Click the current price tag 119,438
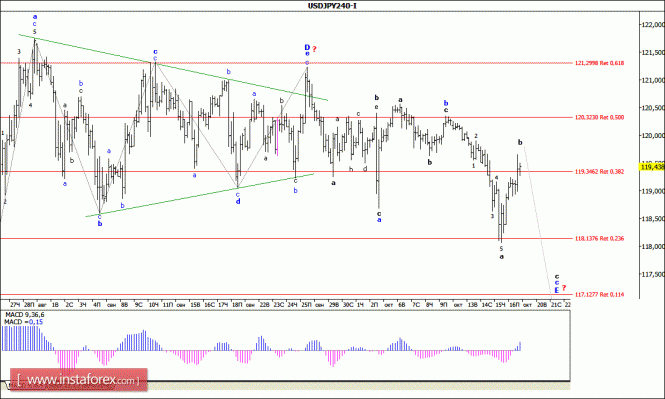The image size is (665, 399). (x=652, y=167)
